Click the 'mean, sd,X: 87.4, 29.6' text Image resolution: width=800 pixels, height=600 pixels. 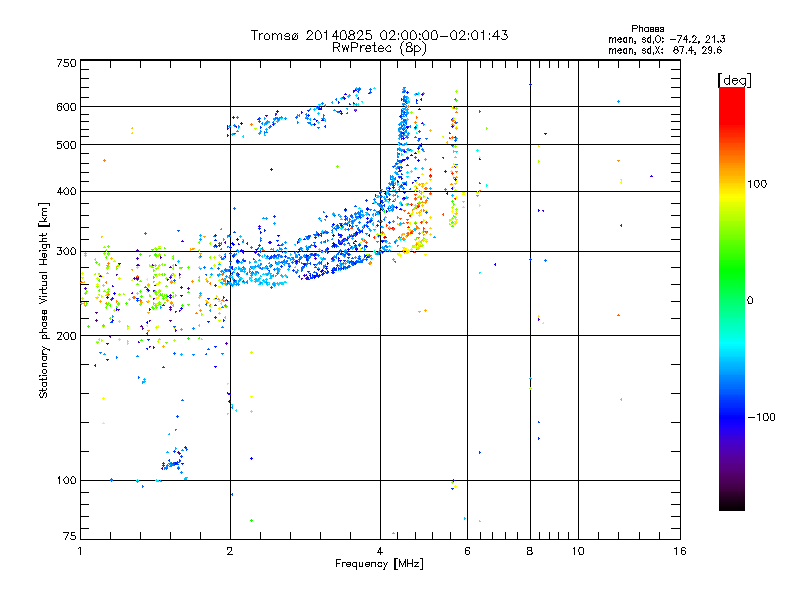click(665, 50)
